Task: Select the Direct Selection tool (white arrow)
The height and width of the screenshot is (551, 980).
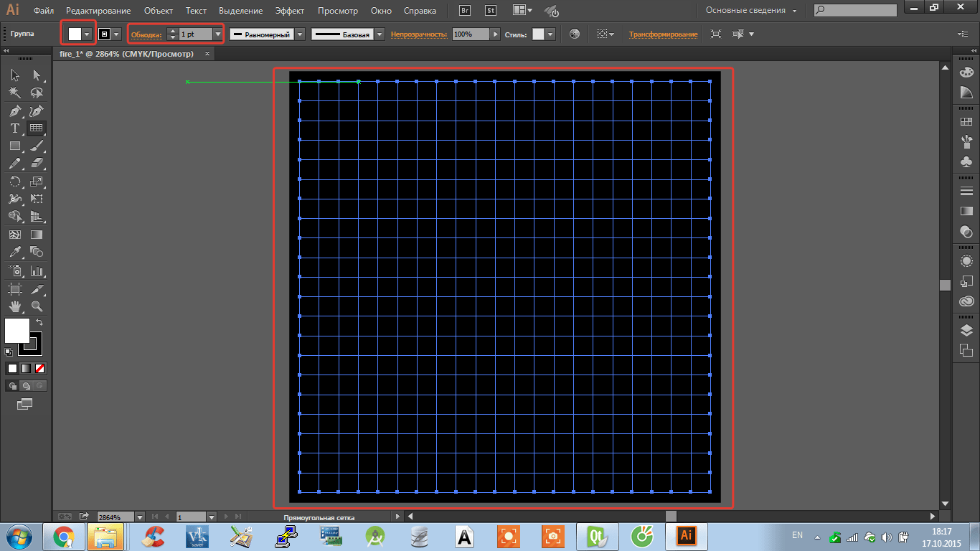Action: click(x=37, y=75)
